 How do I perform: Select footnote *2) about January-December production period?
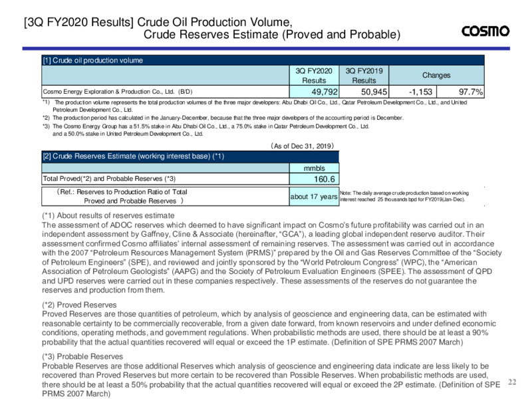(x=223, y=118)
